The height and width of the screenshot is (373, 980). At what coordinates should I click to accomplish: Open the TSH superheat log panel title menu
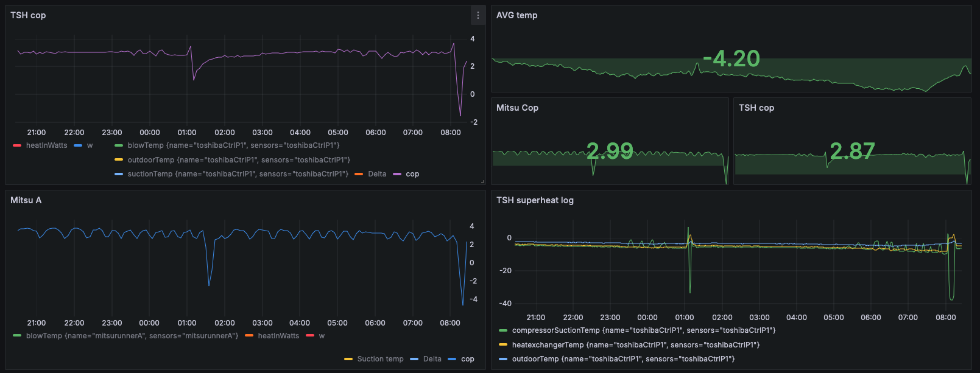[x=535, y=200]
